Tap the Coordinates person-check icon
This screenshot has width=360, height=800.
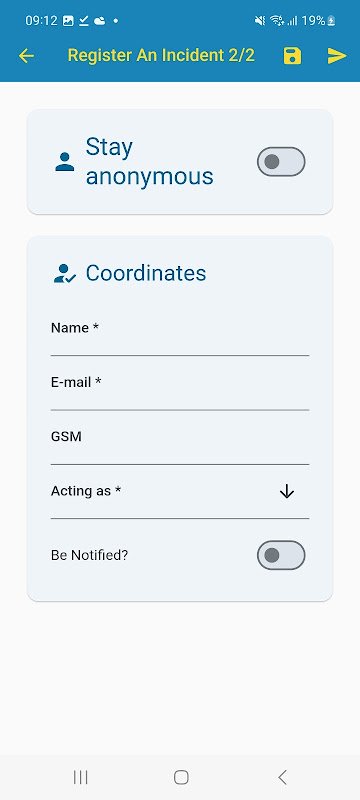(x=65, y=273)
